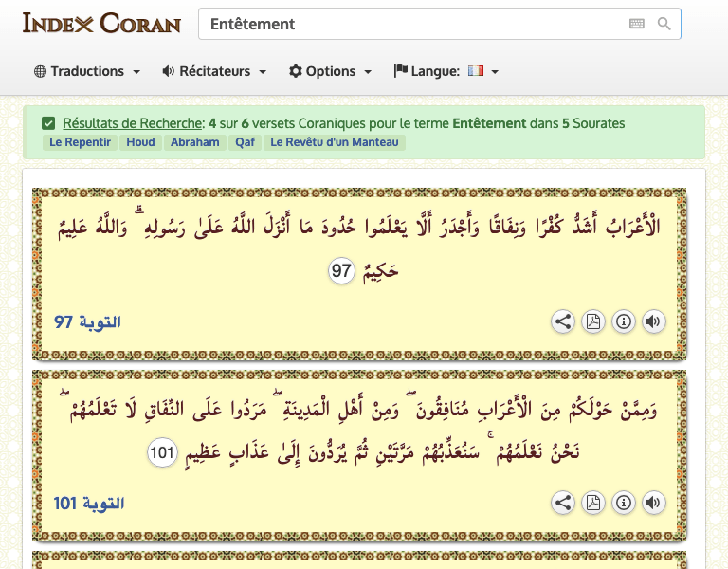Play audio recitation of verse 101

tap(653, 503)
